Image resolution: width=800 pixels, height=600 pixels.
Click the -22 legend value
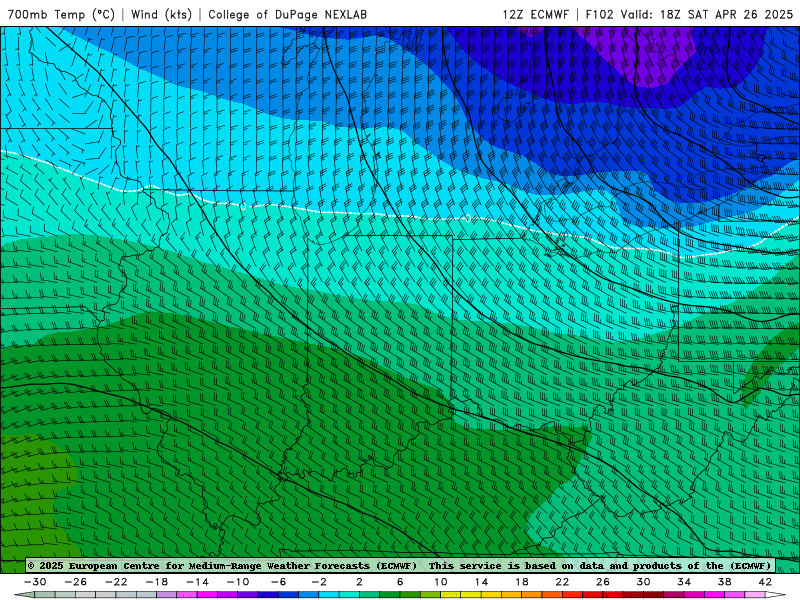[x=116, y=582]
